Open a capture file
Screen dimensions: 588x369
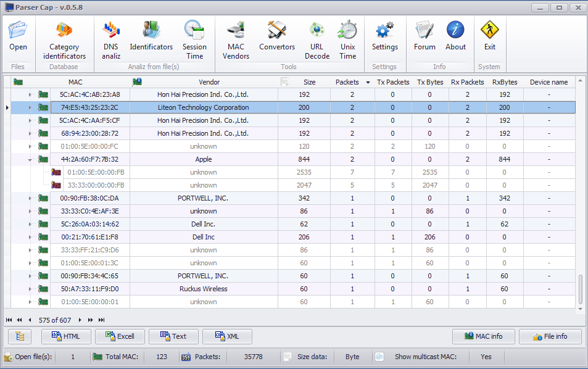(x=18, y=37)
